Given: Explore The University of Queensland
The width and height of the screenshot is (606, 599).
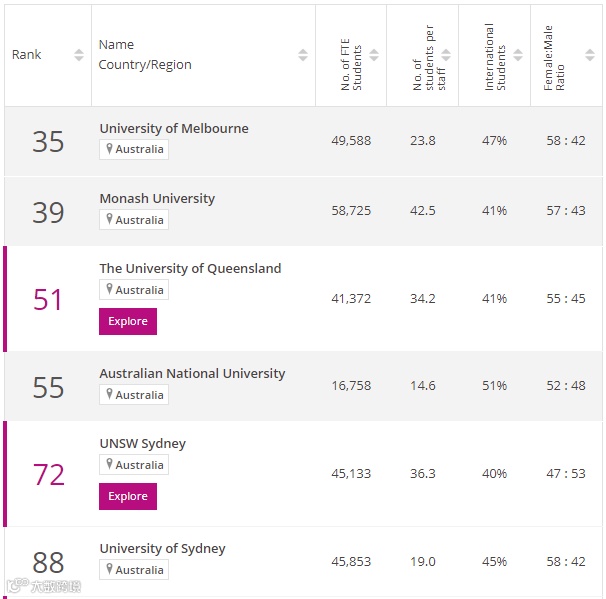Looking at the screenshot, I should (128, 321).
